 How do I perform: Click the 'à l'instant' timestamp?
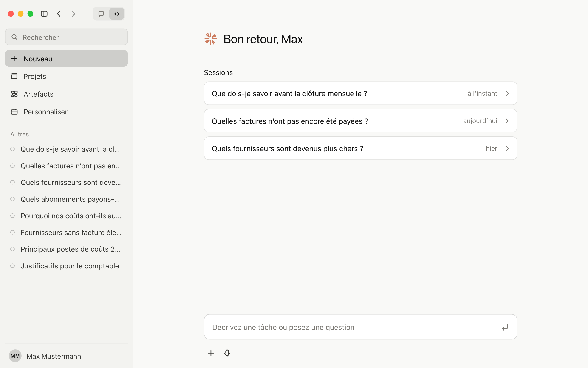482,93
